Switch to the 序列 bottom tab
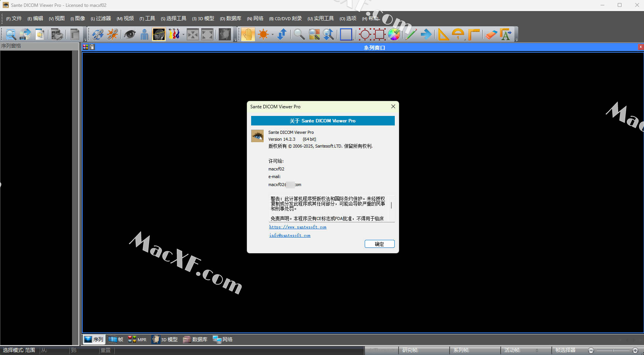Screen dimensions: 644x355 94,339
